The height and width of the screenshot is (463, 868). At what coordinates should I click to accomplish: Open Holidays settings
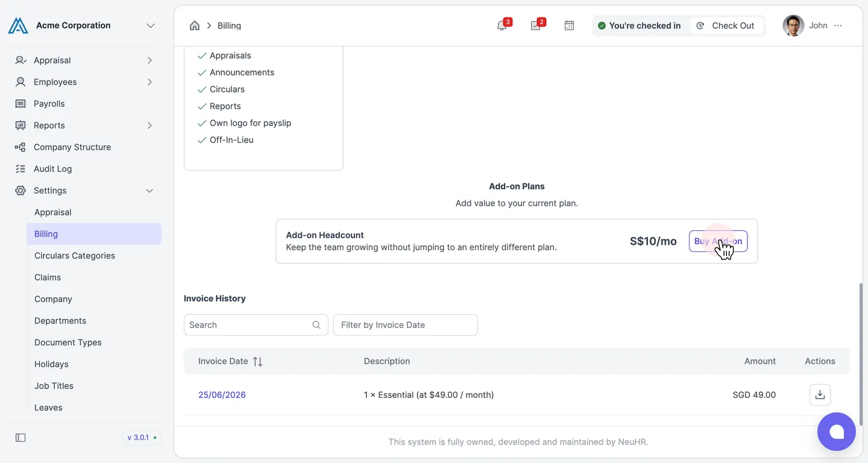pyautogui.click(x=94, y=364)
